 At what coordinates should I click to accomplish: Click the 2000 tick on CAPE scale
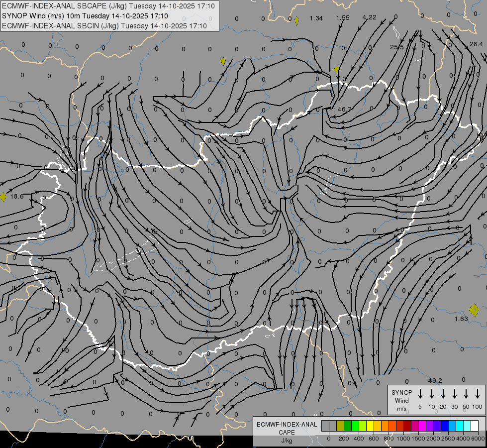point(433,439)
